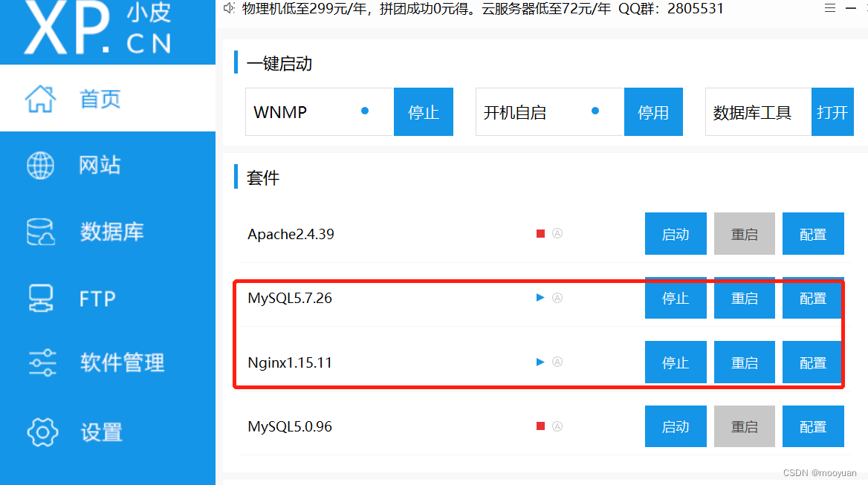The image size is (868, 485).
Task: Click the WNMP one-click start field
Action: point(320,111)
